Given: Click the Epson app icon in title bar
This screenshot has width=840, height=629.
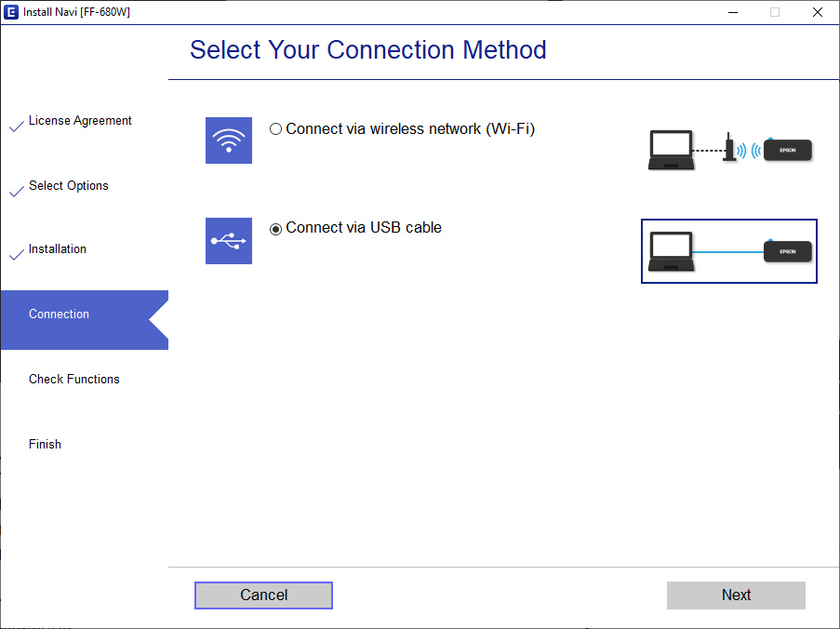Looking at the screenshot, I should point(11,12).
